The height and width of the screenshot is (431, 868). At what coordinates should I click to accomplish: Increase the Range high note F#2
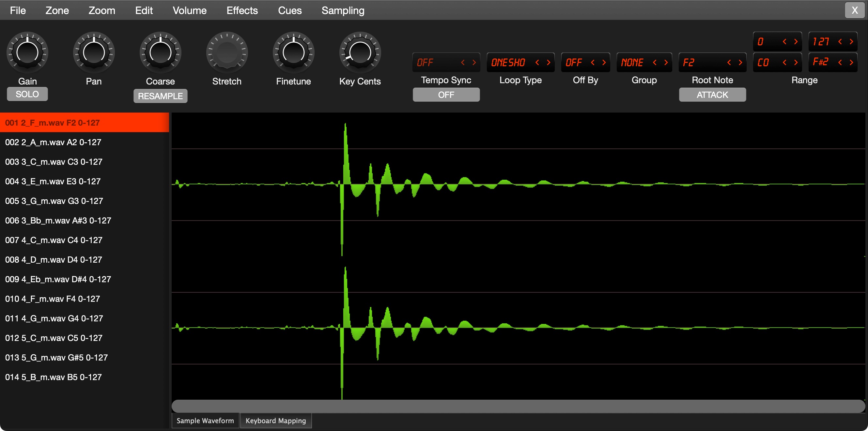click(x=851, y=62)
